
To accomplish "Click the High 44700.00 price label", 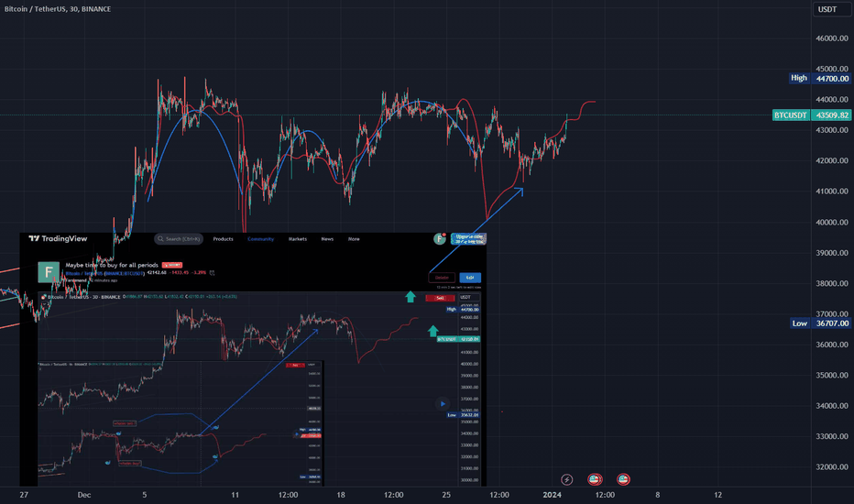I will tap(820, 79).
